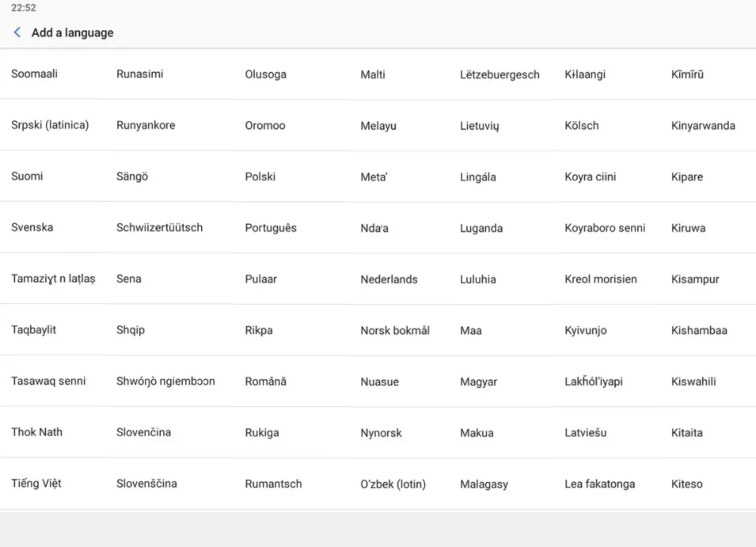The image size is (756, 547).
Task: Select Latviešu language
Action: (x=585, y=433)
